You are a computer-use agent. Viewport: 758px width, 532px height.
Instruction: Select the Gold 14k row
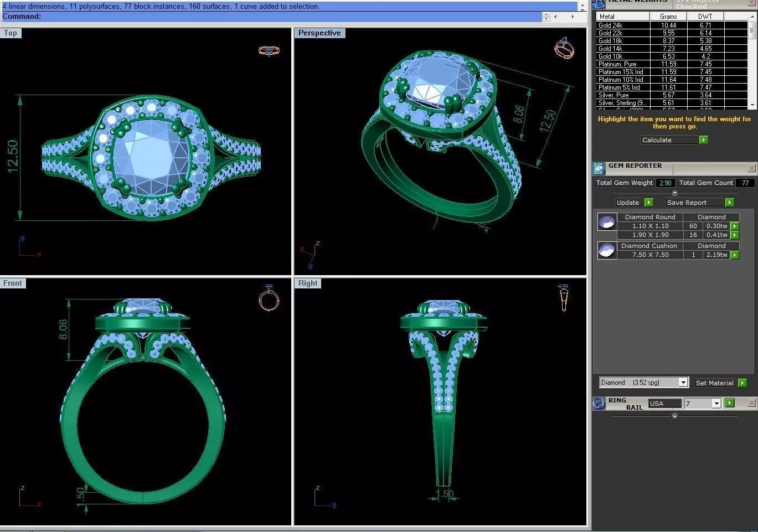(x=672, y=49)
